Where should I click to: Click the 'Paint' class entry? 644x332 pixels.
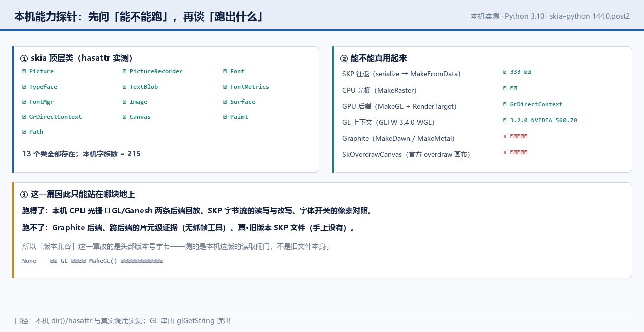point(236,117)
